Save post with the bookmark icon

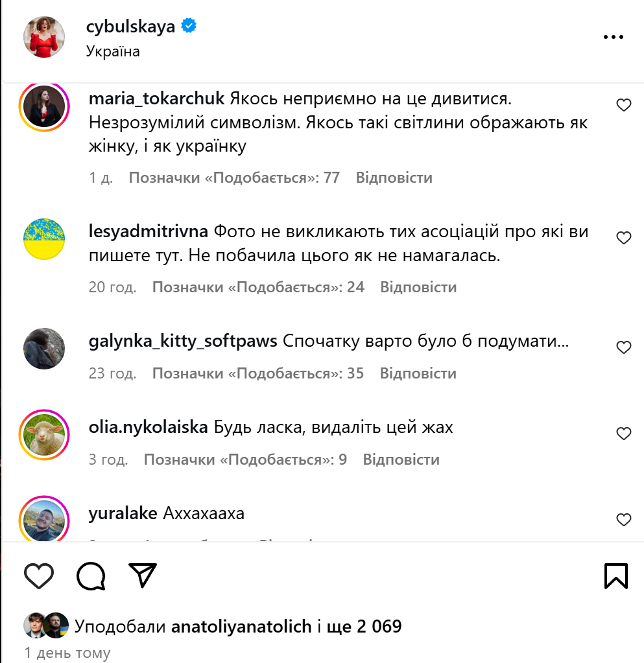click(x=615, y=576)
